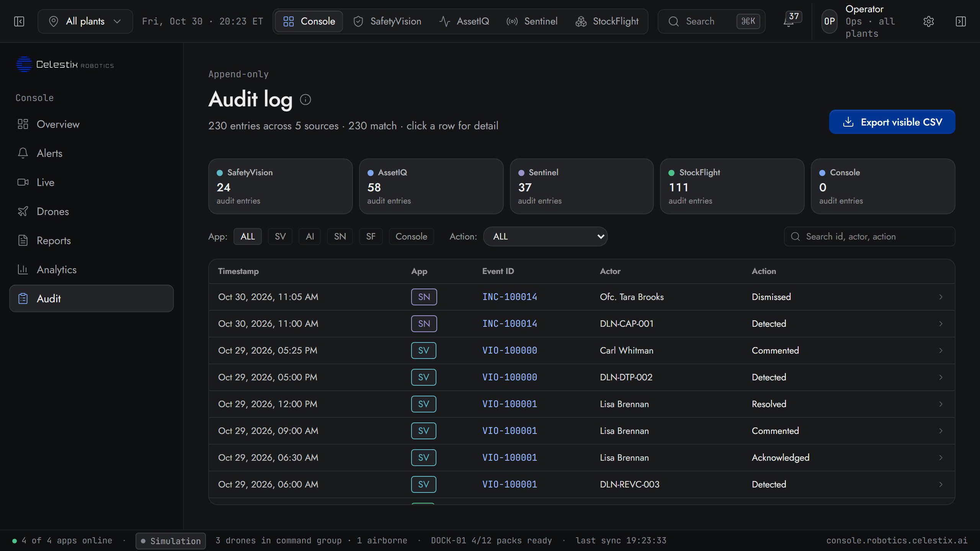Viewport: 980px width, 551px height.
Task: Open Reports in the sidebar
Action: (91, 241)
